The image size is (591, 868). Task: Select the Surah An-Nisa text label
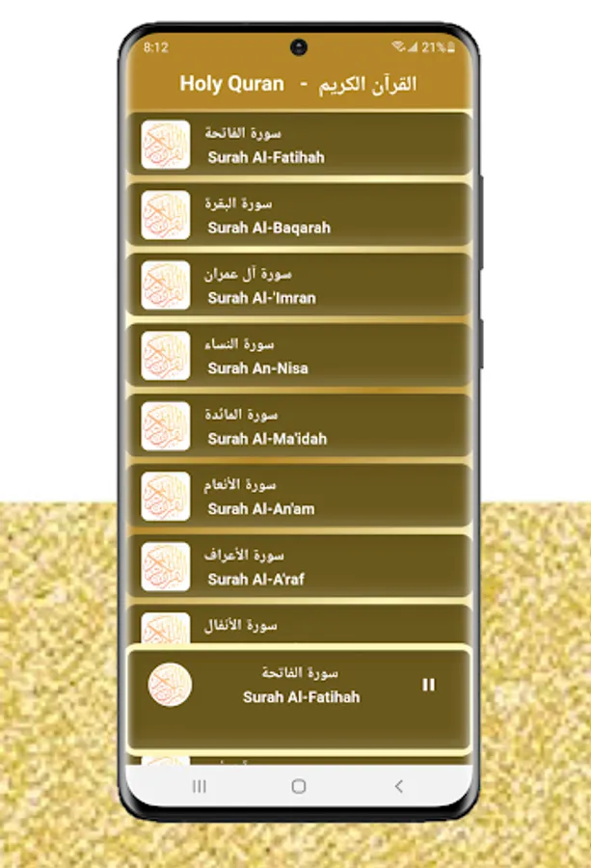(x=257, y=368)
